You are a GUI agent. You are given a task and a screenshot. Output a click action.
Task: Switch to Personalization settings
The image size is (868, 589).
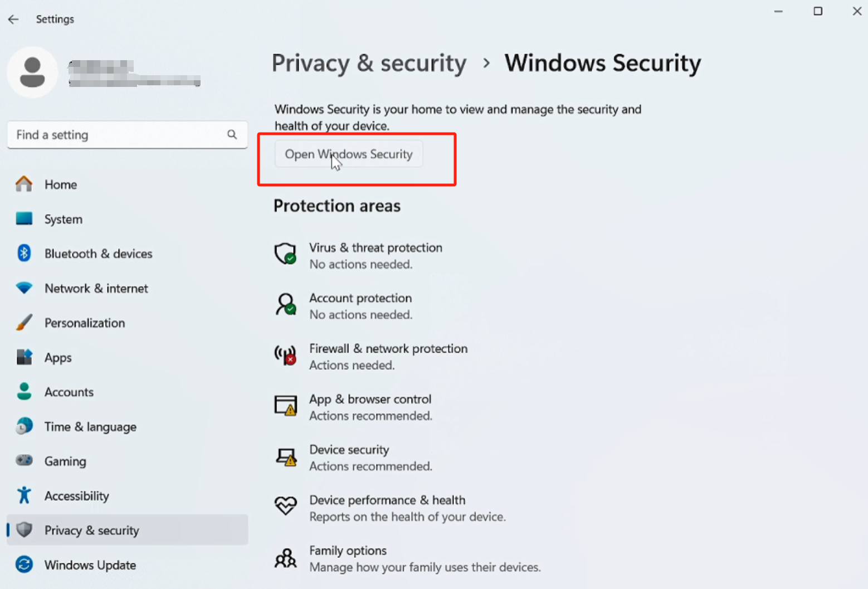pos(84,323)
